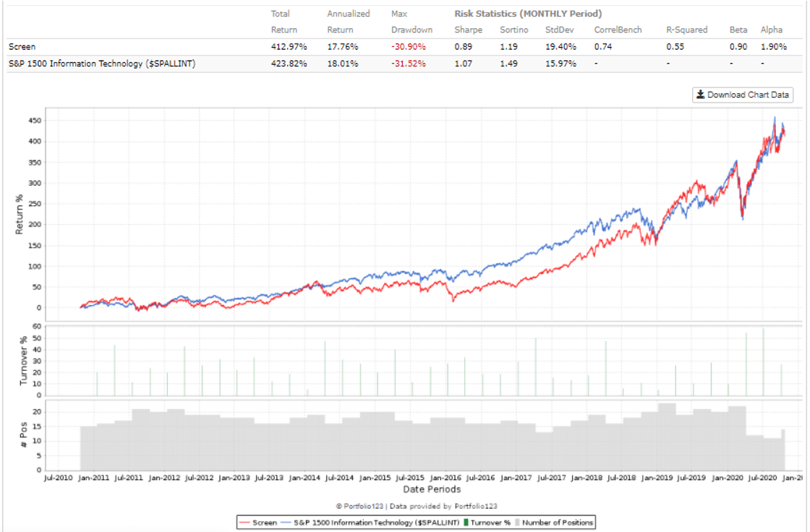This screenshot has height=532, width=810.
Task: Click the Screen StdDev value 19.40%
Action: [561, 47]
